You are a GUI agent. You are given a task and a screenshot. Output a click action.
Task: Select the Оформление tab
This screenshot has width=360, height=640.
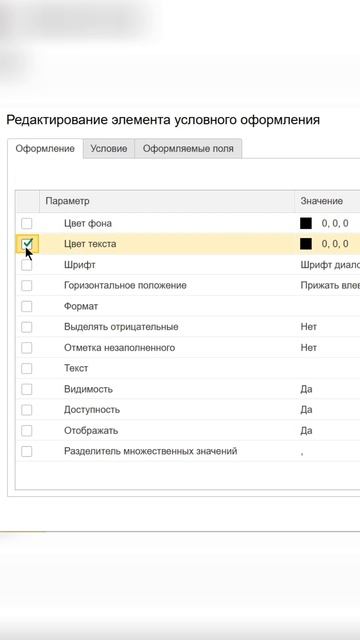pos(45,149)
